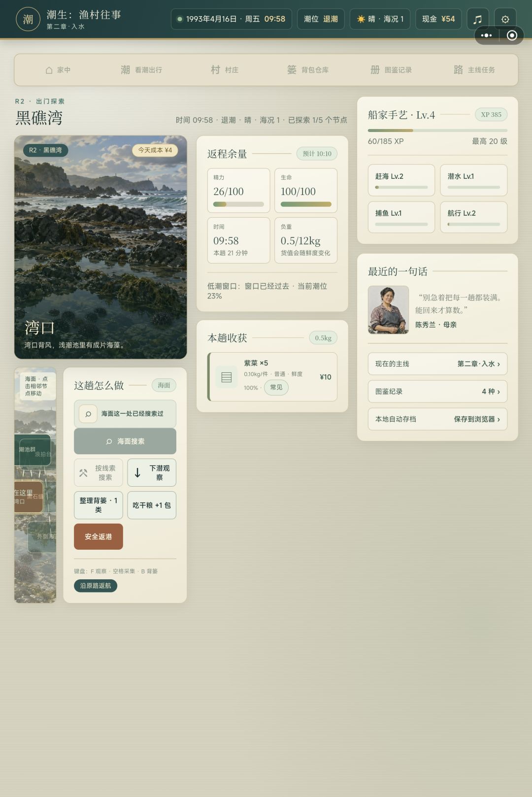Click the 海面搜索 button
Screen dimensions: 532x797
[x=125, y=441]
